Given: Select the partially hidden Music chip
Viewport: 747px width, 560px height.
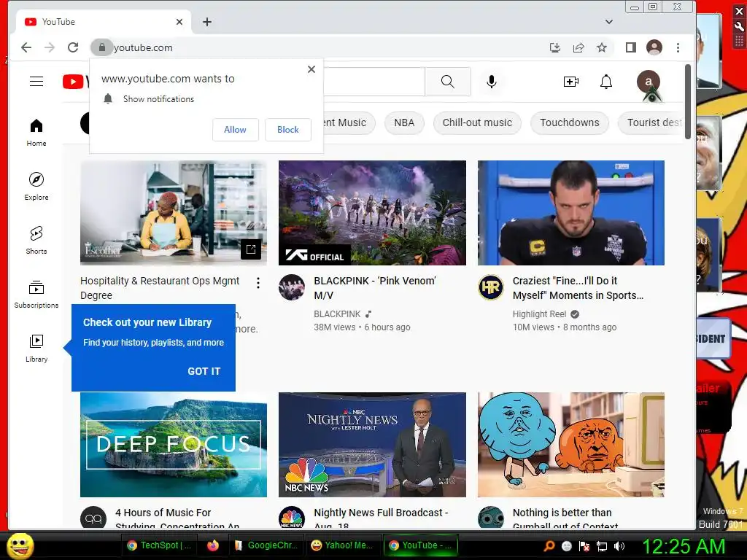Looking at the screenshot, I should pyautogui.click(x=349, y=122).
